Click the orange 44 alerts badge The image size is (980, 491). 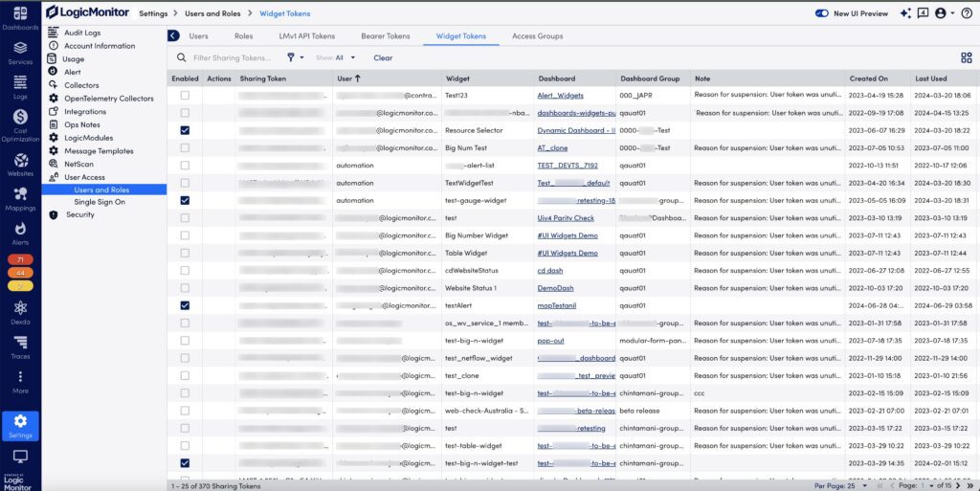[x=20, y=273]
